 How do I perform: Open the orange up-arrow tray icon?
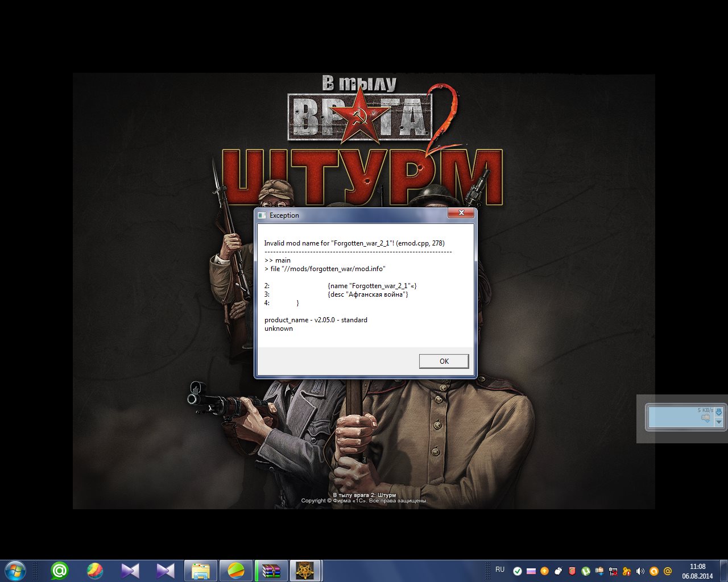(545, 571)
